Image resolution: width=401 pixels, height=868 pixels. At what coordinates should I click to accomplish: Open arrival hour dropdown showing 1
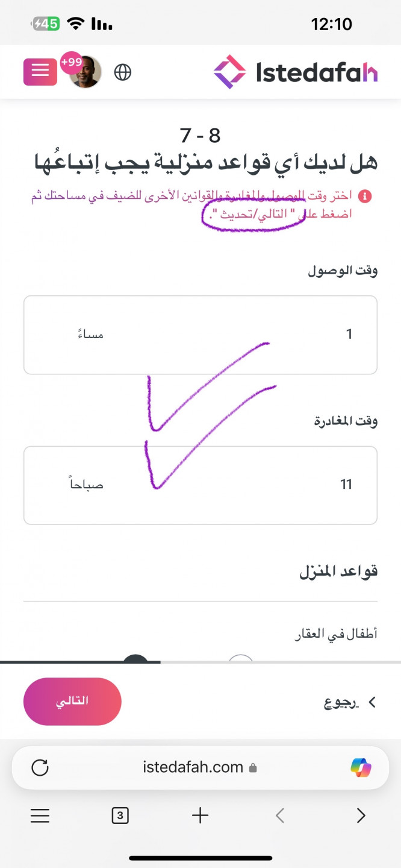(x=289, y=335)
